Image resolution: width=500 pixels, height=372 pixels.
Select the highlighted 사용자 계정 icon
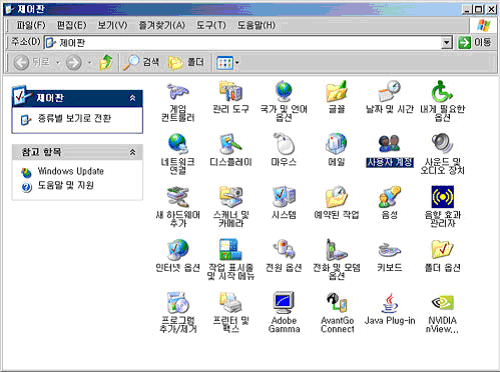coord(389,144)
